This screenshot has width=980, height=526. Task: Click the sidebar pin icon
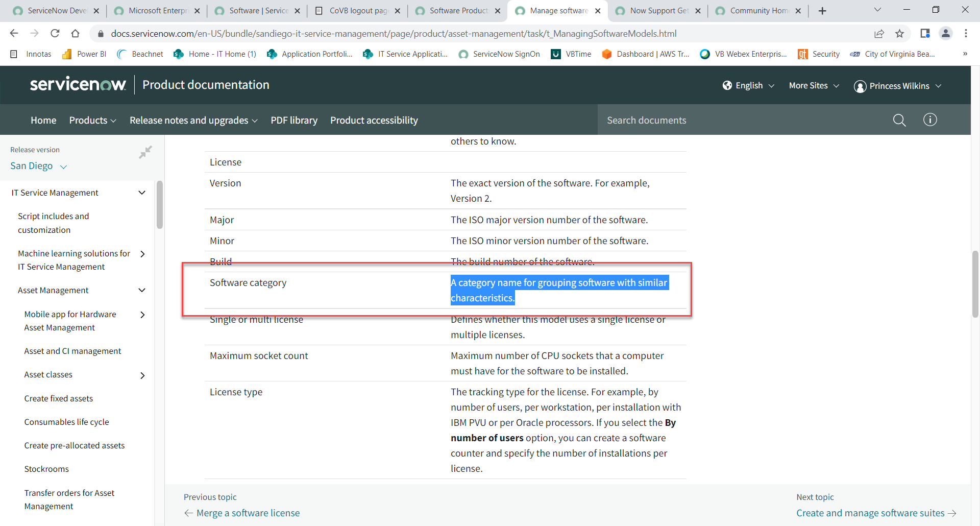(x=145, y=152)
